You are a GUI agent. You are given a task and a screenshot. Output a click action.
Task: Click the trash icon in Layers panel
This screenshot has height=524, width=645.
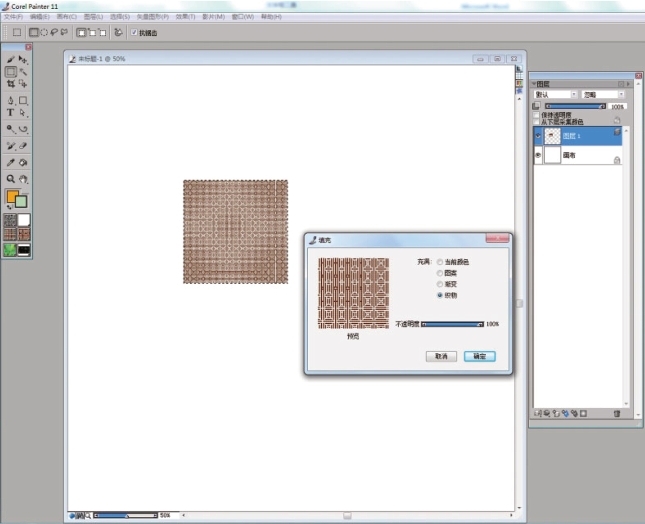(617, 413)
